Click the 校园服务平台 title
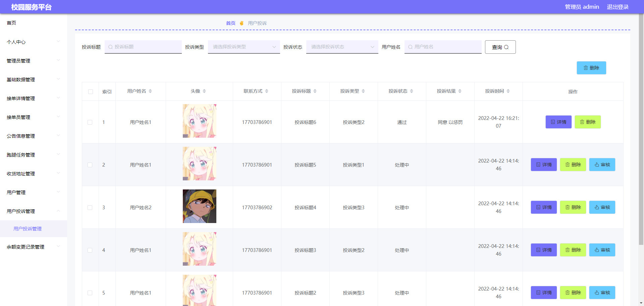 coord(31,7)
